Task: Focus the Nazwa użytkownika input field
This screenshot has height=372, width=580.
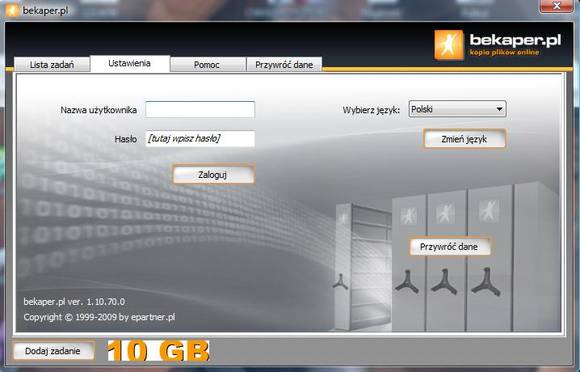Action: pyautogui.click(x=200, y=109)
